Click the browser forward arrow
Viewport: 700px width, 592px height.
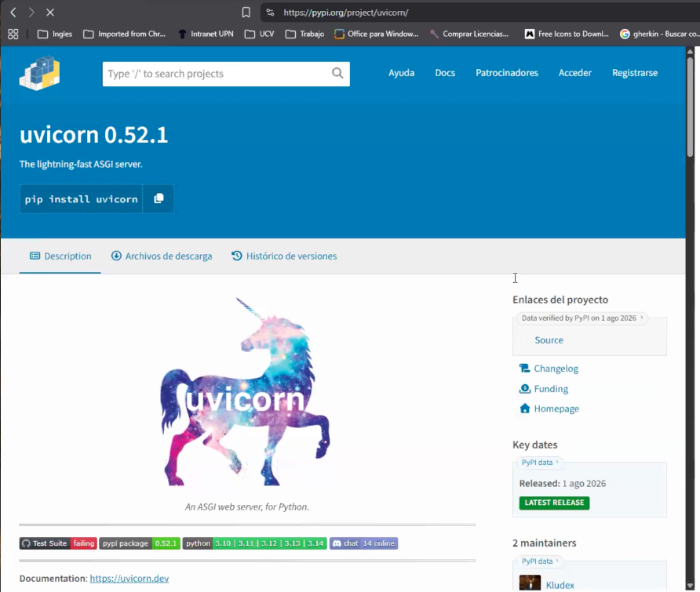(31, 13)
